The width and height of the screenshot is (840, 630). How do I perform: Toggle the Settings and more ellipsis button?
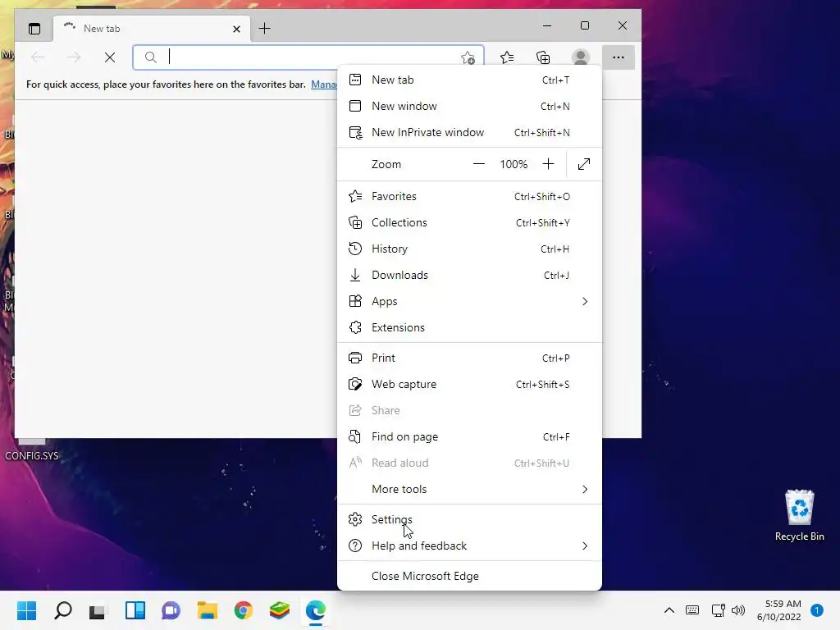(619, 57)
